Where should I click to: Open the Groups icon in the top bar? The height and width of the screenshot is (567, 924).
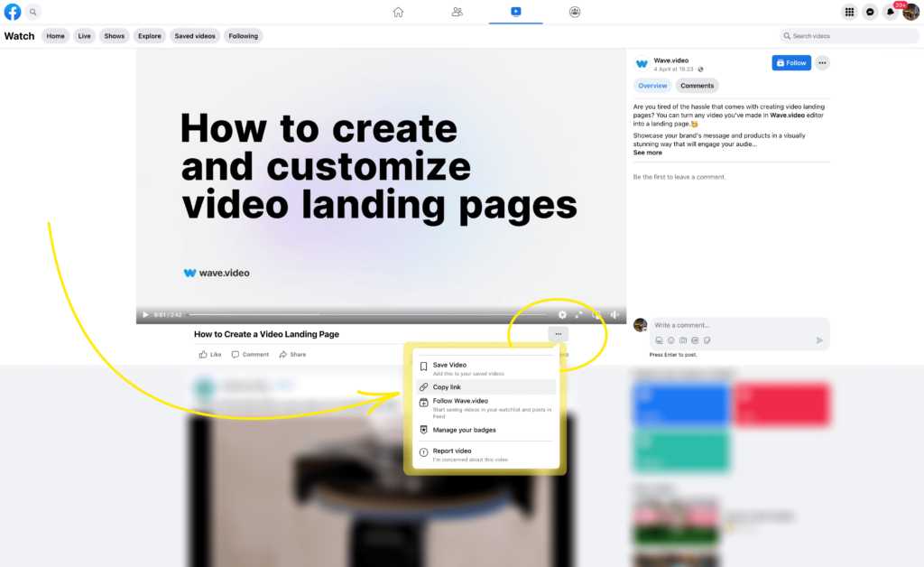point(575,12)
